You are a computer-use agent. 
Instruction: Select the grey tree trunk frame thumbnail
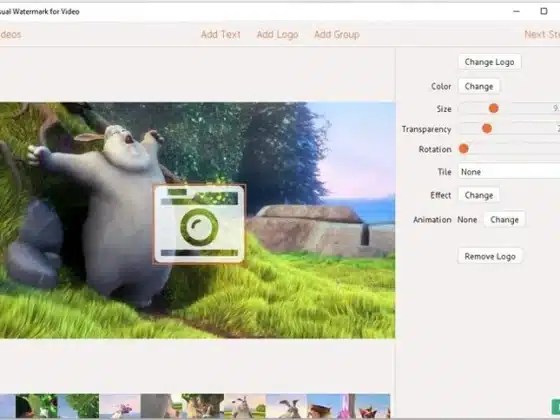tap(161, 406)
